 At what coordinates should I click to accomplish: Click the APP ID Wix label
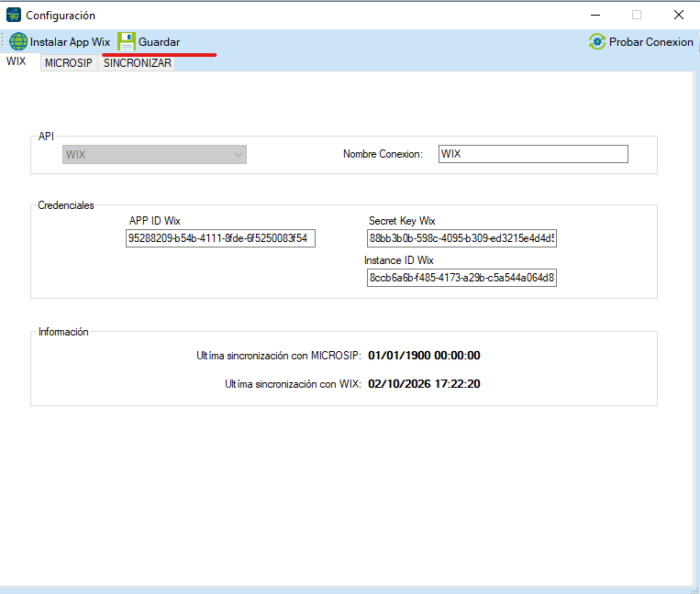(155, 221)
